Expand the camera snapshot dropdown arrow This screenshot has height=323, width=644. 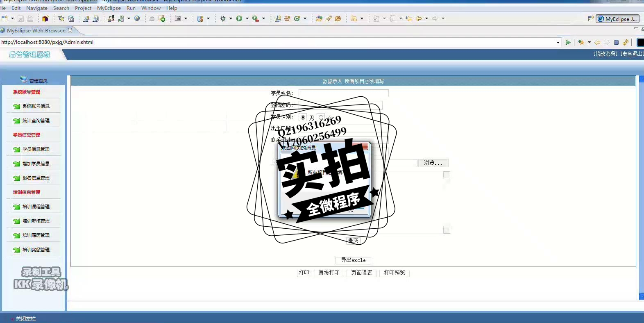186,18
